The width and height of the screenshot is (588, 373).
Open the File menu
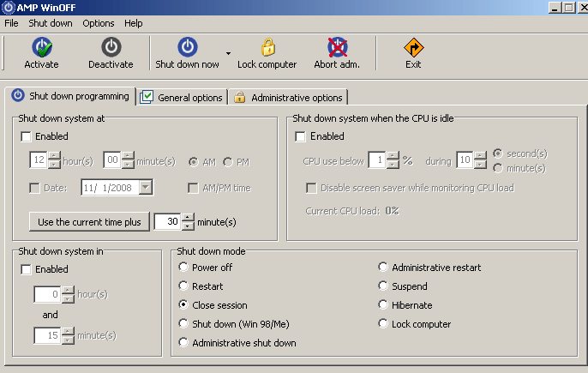coord(11,23)
